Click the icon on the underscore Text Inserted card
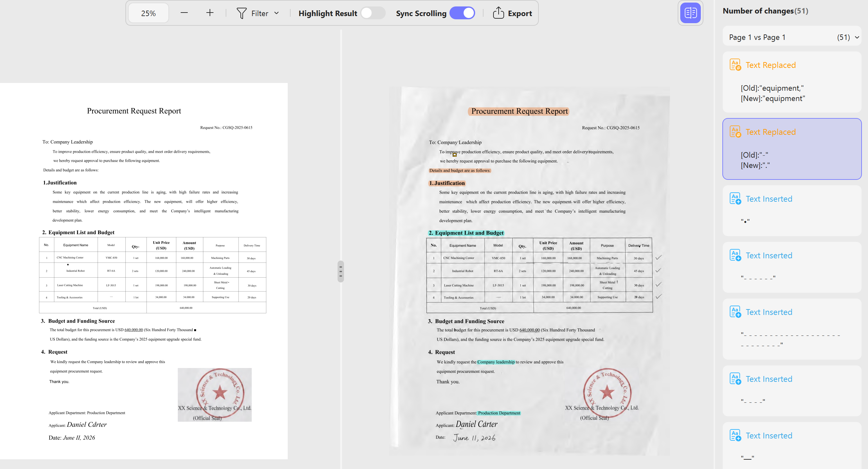The width and height of the screenshot is (868, 469). tap(735, 435)
